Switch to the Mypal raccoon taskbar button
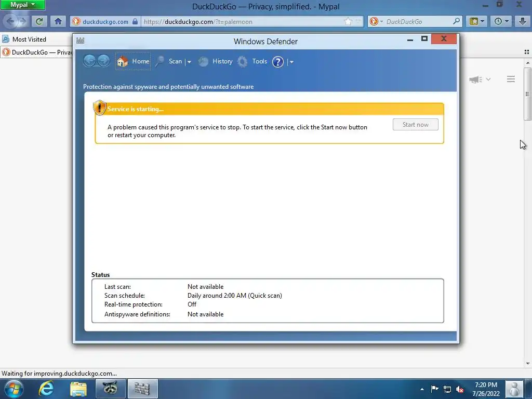The height and width of the screenshot is (399, 532). pos(111,389)
